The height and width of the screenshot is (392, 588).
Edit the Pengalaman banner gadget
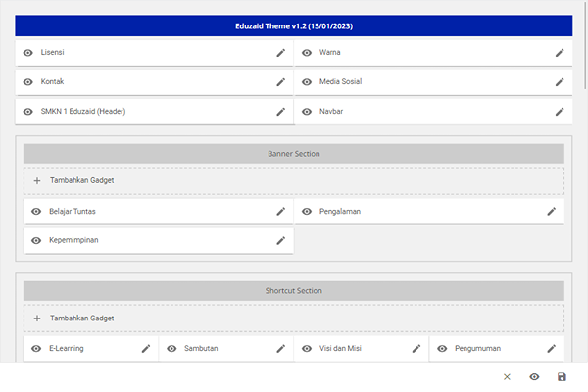(551, 211)
